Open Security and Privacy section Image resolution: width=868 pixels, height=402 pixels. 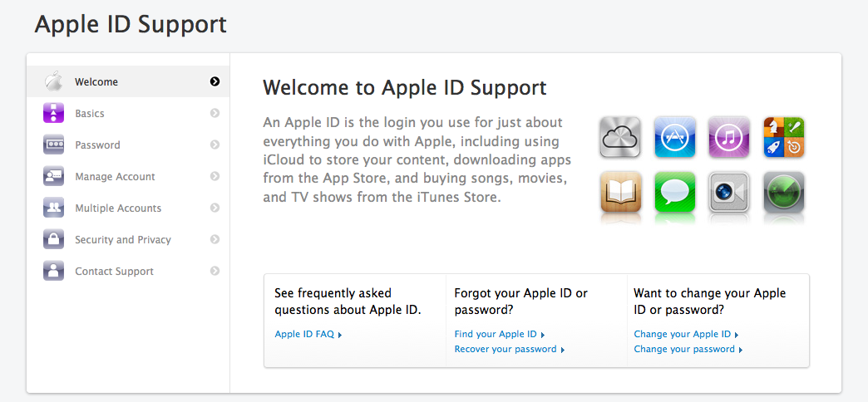[128, 239]
